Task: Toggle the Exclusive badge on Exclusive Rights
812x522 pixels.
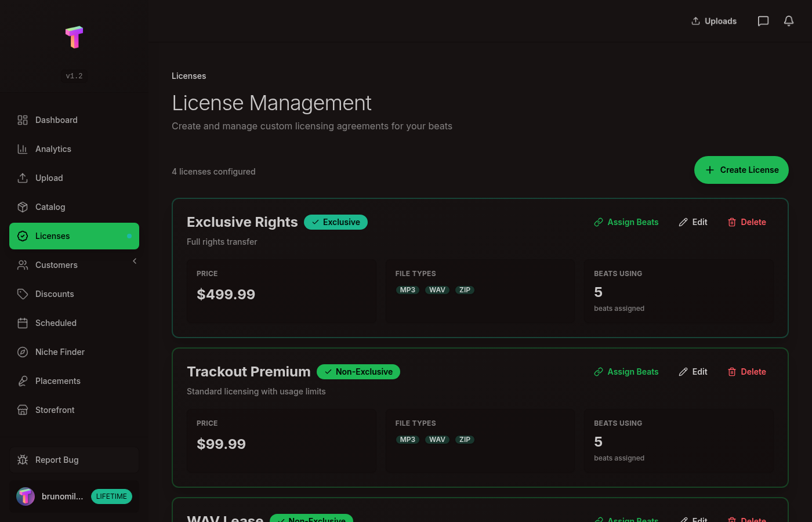Action: [336, 222]
